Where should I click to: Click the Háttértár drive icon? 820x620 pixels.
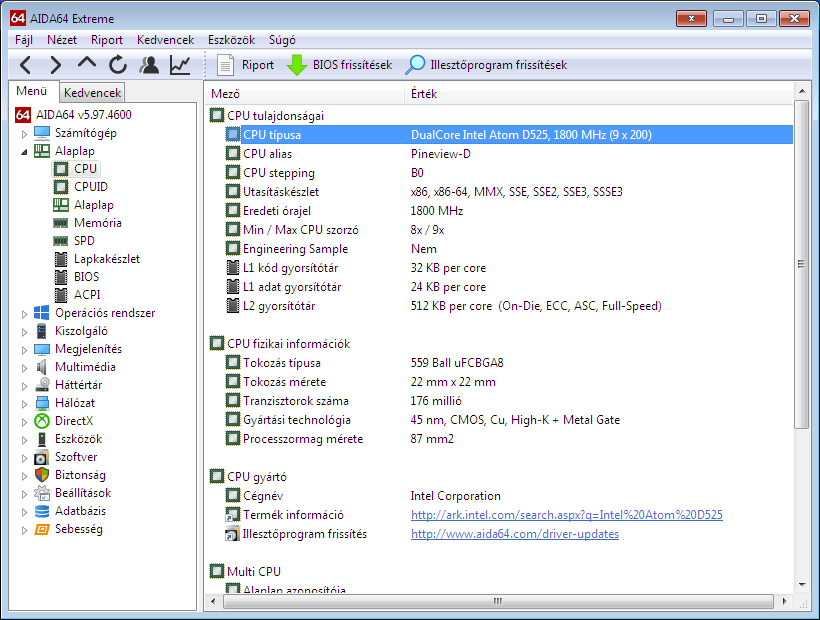pyautogui.click(x=42, y=385)
